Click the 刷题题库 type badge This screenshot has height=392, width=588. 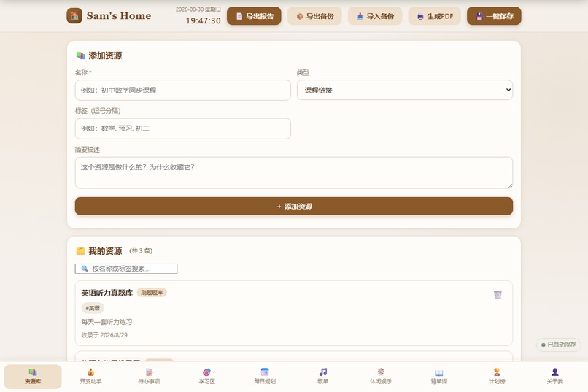[x=152, y=293]
